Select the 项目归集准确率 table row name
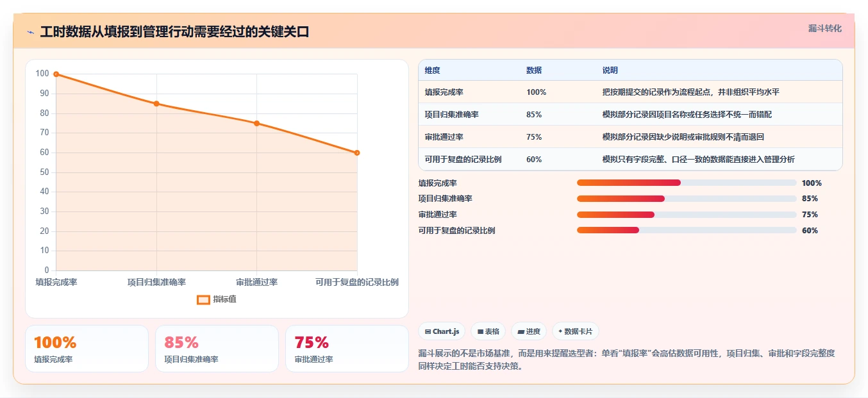This screenshot has height=398, width=868. coord(452,115)
